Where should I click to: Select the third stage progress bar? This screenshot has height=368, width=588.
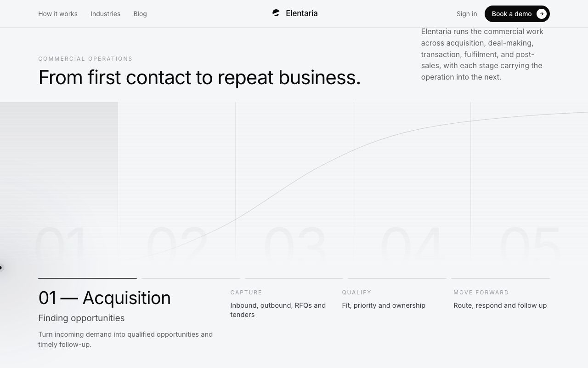pyautogui.click(x=294, y=278)
